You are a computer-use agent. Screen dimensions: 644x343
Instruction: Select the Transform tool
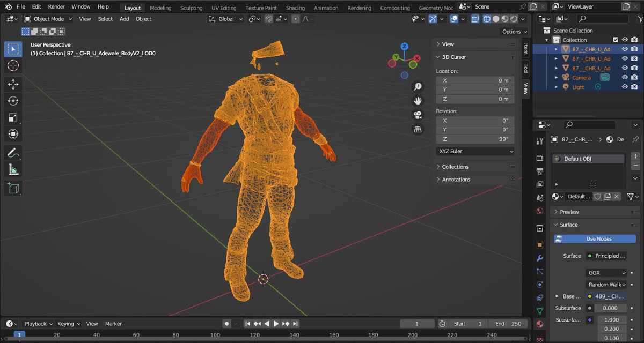pyautogui.click(x=13, y=134)
